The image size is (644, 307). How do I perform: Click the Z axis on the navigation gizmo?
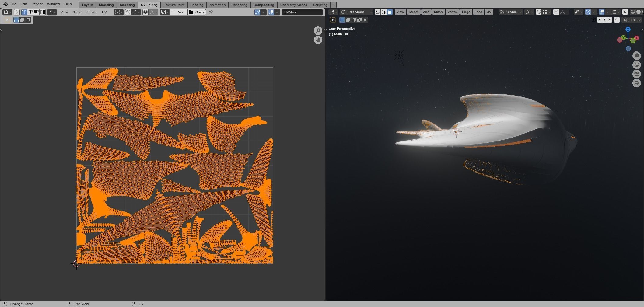pyautogui.click(x=628, y=30)
